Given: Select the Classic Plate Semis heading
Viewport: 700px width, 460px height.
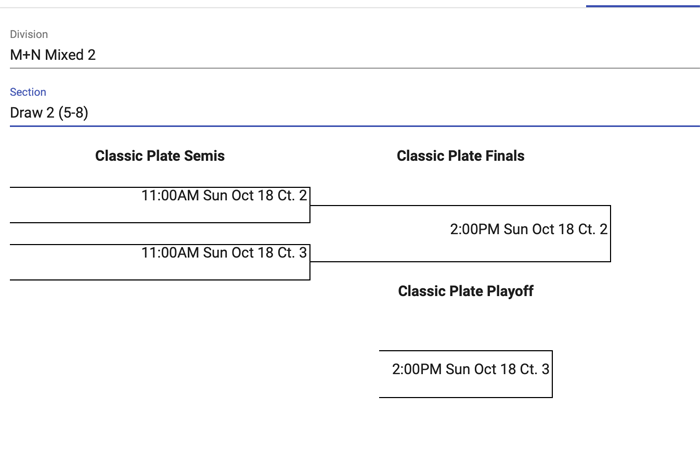Looking at the screenshot, I should [x=160, y=156].
